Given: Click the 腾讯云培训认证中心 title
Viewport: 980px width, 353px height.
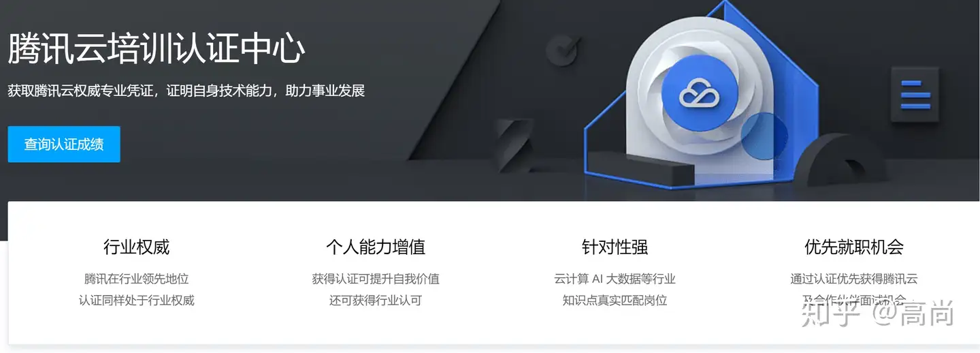Looking at the screenshot, I should tap(157, 49).
